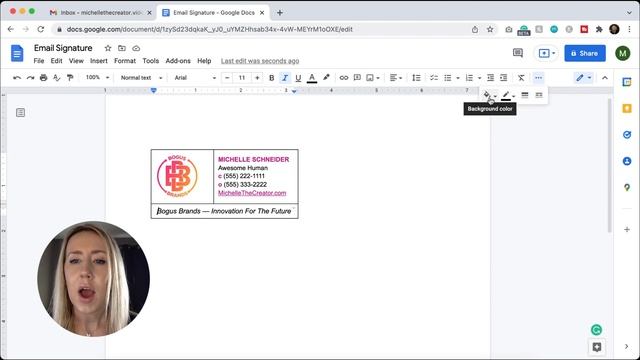The width and height of the screenshot is (640, 360).
Task: Open the last edit history link
Action: (x=260, y=61)
